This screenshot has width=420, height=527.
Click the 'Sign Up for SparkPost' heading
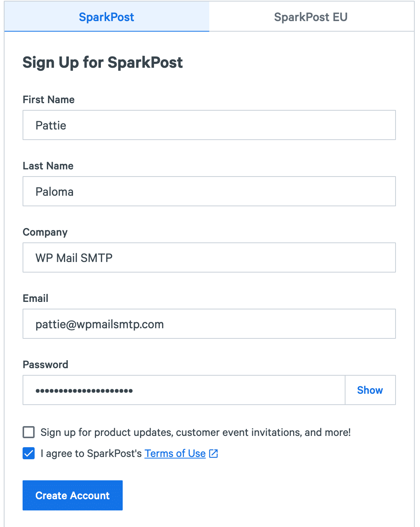103,62
